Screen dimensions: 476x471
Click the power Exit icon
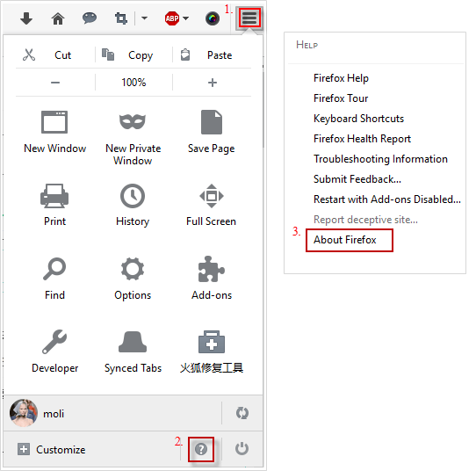(x=242, y=449)
